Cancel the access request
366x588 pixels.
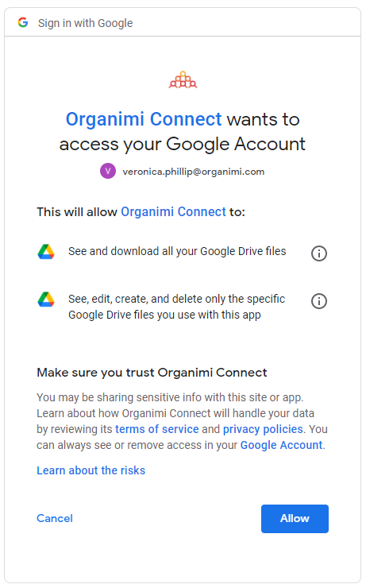55,518
